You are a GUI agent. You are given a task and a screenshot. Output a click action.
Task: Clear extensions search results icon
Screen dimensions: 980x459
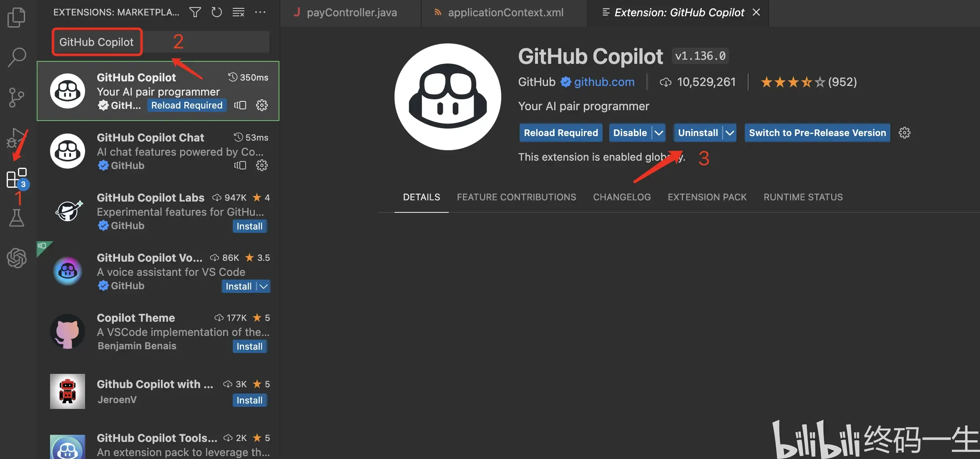238,12
